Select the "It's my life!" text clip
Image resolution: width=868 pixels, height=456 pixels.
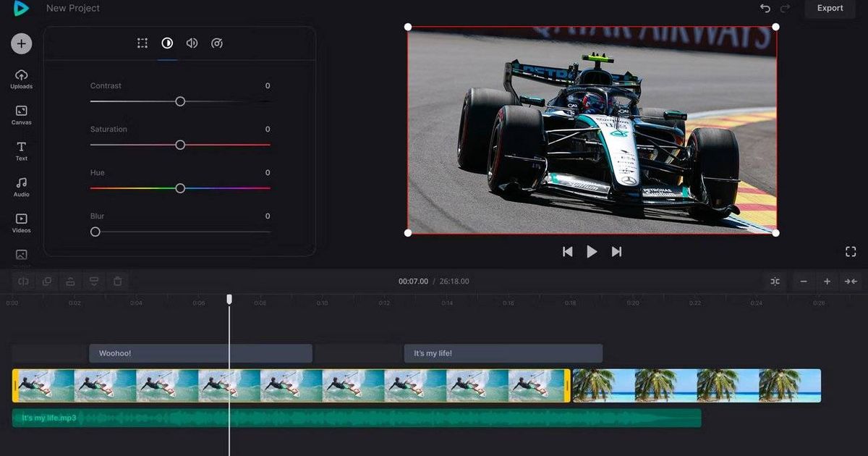(503, 353)
